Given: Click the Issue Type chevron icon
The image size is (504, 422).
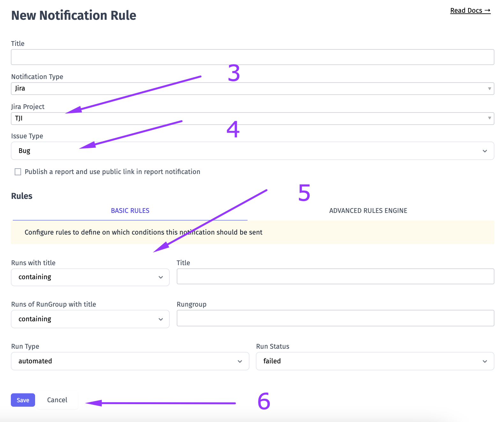Looking at the screenshot, I should [x=485, y=151].
